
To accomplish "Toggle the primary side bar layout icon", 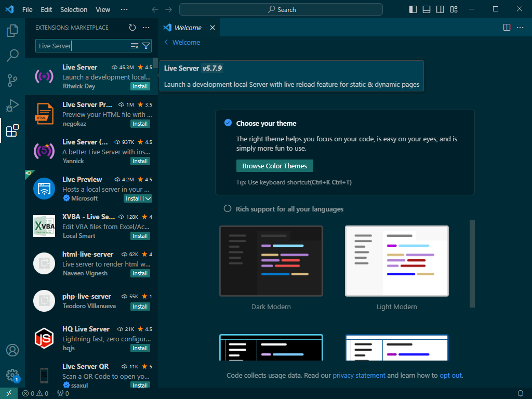I will pos(413,9).
